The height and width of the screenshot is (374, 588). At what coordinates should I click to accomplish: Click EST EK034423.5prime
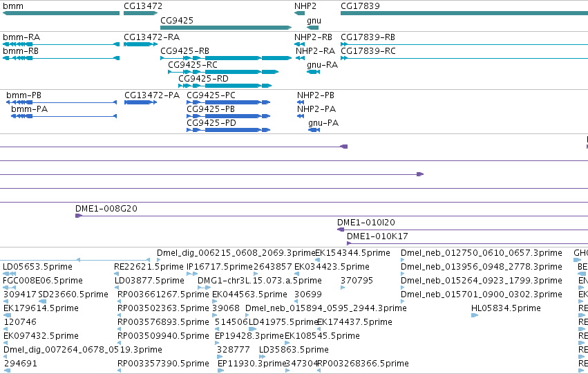296,274
